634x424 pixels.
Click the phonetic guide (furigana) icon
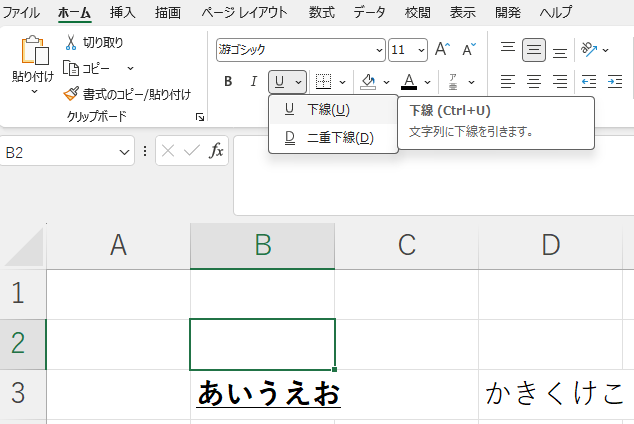pyautogui.click(x=453, y=82)
